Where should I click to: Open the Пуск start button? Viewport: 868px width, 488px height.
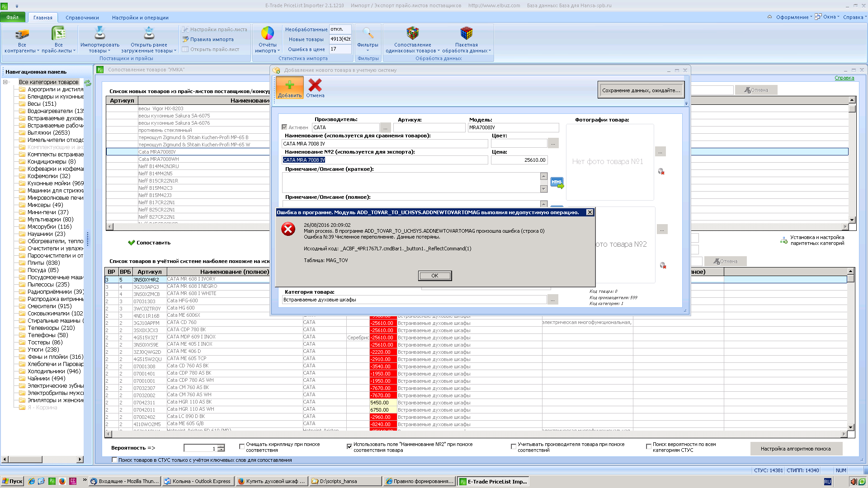pyautogui.click(x=12, y=482)
